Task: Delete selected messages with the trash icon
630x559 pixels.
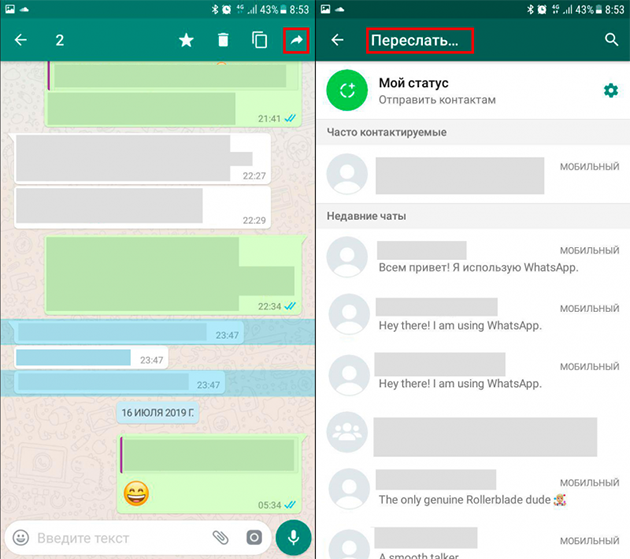Action: point(223,40)
